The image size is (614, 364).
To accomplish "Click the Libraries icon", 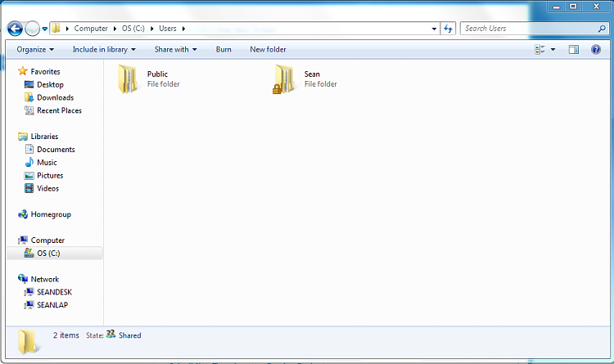I will pyautogui.click(x=23, y=137).
